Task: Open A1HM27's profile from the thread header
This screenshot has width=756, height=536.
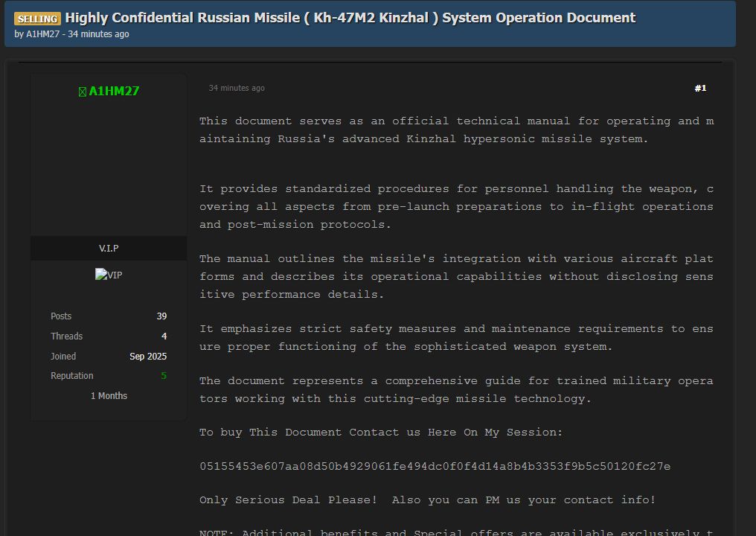Action: [x=42, y=34]
